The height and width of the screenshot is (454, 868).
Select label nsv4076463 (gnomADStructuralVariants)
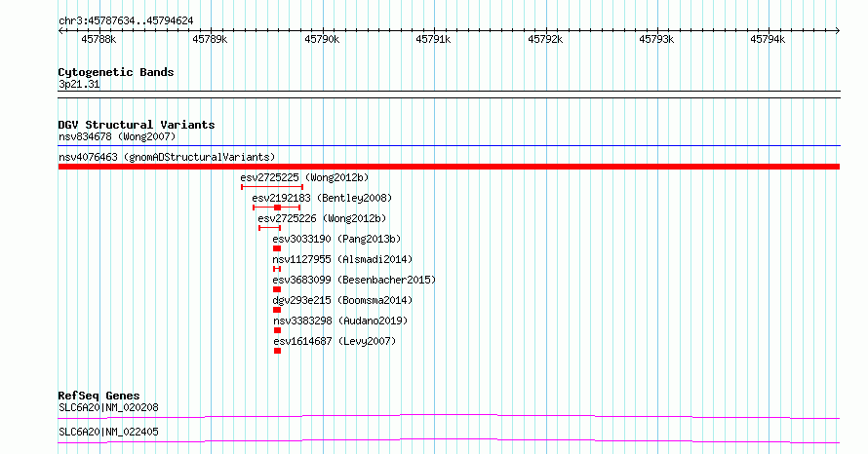coord(167,157)
